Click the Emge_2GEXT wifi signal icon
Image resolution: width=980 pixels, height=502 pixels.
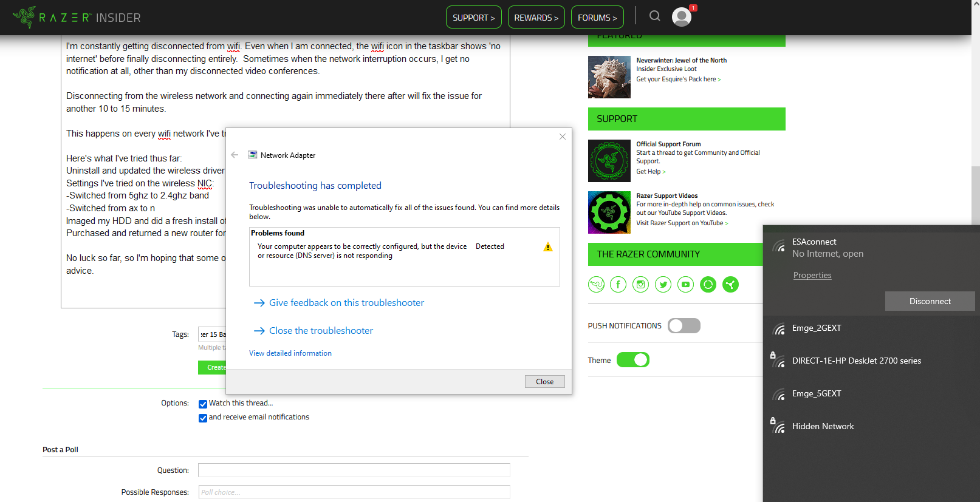778,329
